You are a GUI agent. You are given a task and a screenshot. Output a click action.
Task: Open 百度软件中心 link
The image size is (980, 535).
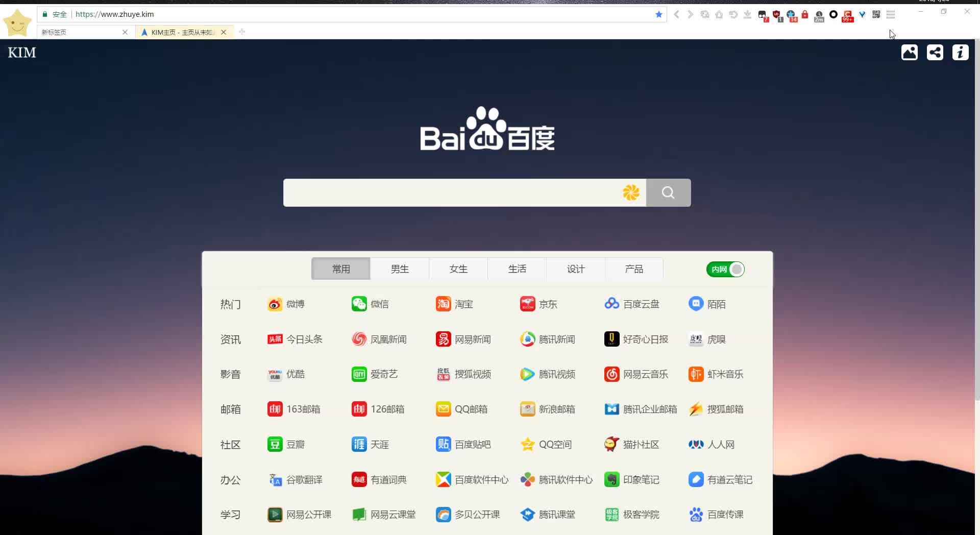(x=472, y=480)
